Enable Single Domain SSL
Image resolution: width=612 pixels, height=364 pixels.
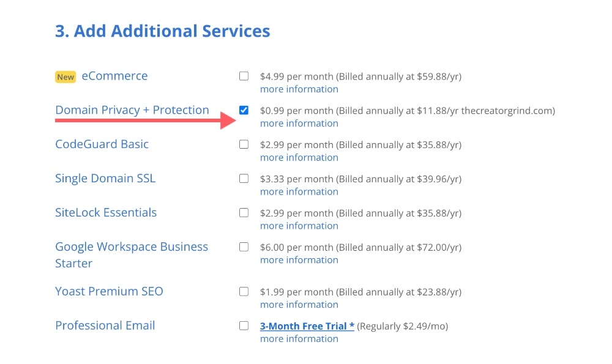click(244, 179)
